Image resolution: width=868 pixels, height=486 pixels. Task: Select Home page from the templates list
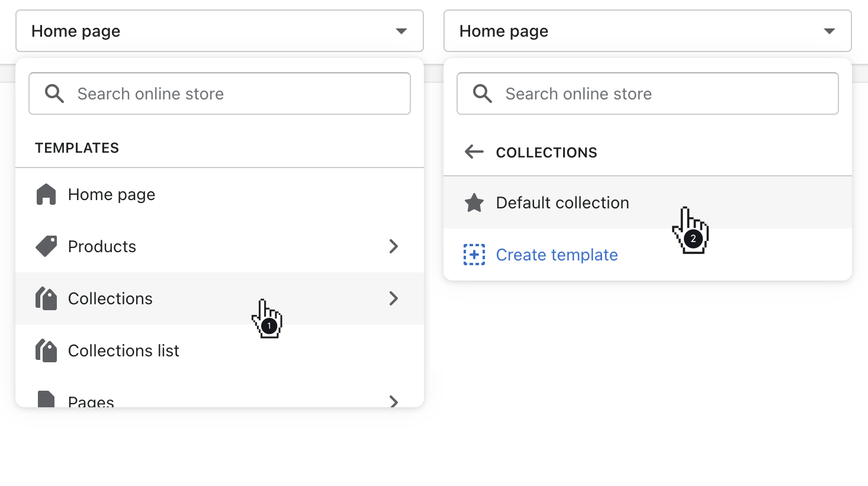coord(111,194)
